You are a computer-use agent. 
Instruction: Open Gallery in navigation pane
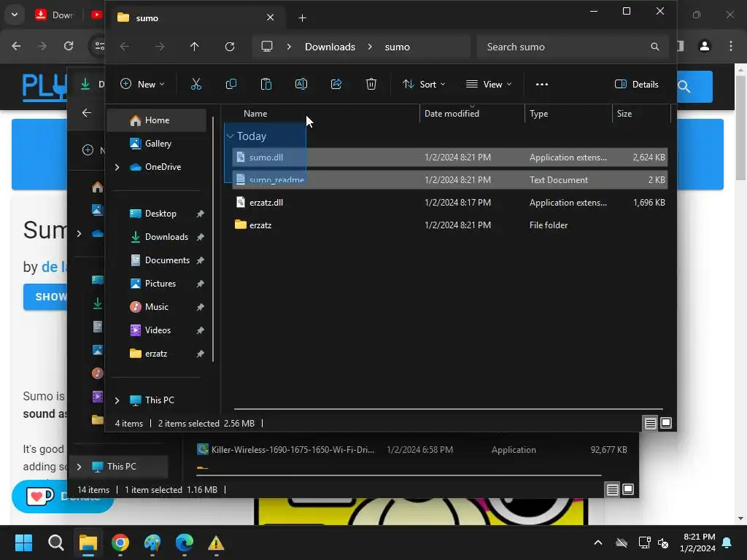pyautogui.click(x=156, y=144)
